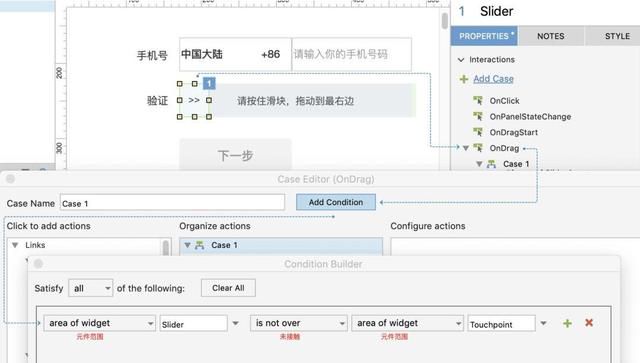Remove the condition row with red X

click(589, 323)
